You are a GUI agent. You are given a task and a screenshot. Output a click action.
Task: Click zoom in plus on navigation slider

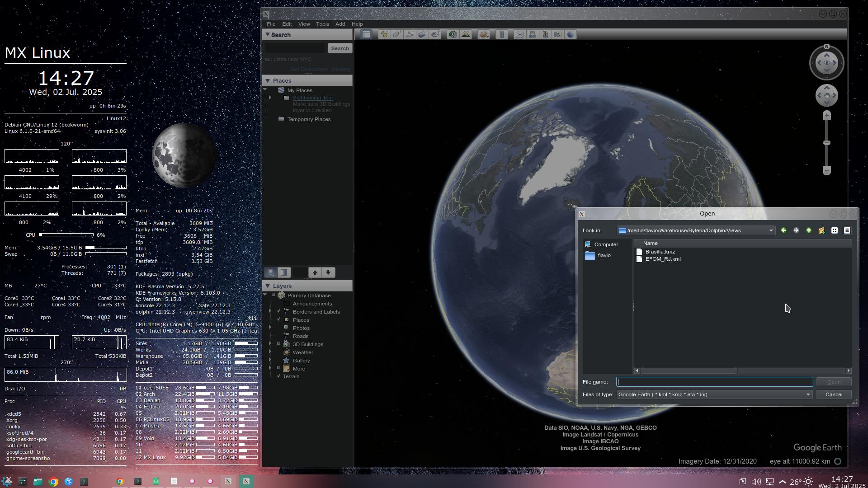coord(827,115)
